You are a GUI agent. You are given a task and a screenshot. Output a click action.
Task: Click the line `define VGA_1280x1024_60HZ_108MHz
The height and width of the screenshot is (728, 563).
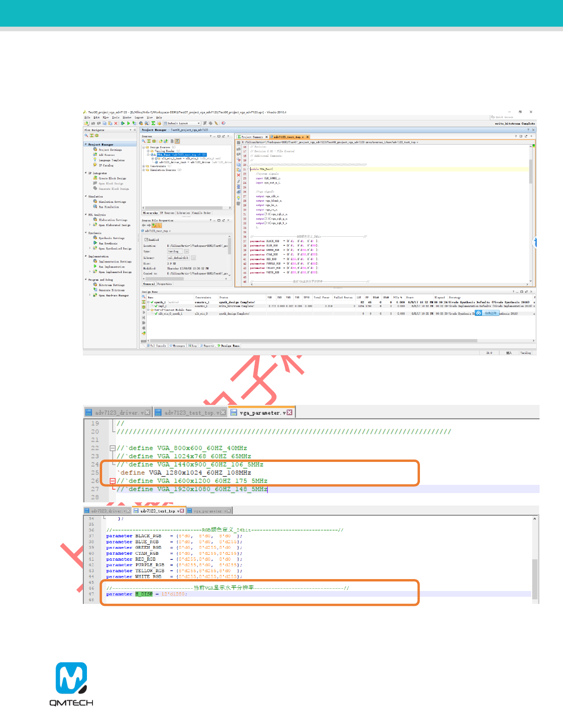(x=184, y=473)
